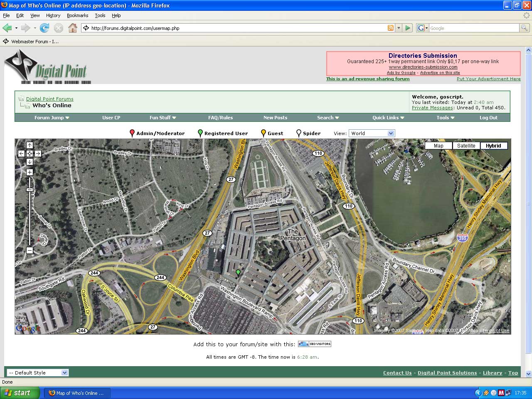Click the Digital Point logo
Viewport: 532px width, 399px height.
pyautogui.click(x=48, y=66)
